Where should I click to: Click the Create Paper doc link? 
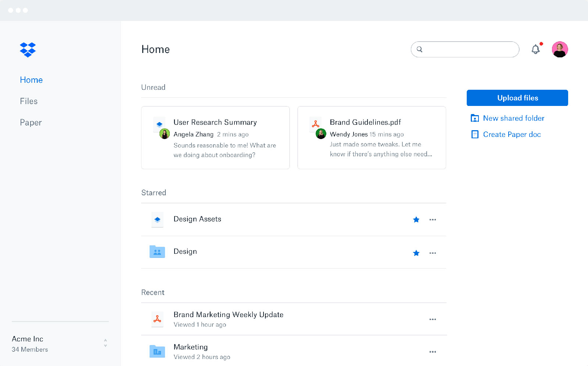pyautogui.click(x=512, y=134)
